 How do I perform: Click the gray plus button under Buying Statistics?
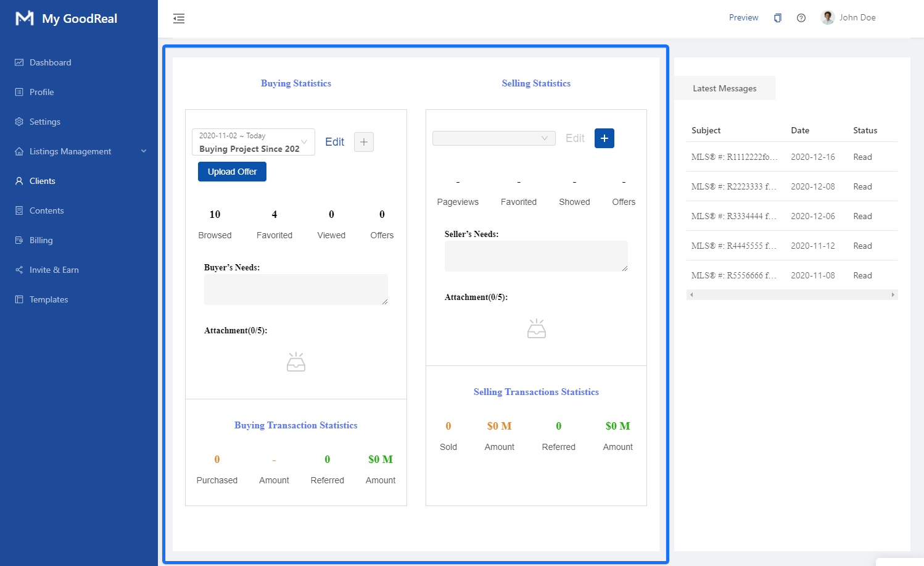coord(364,142)
